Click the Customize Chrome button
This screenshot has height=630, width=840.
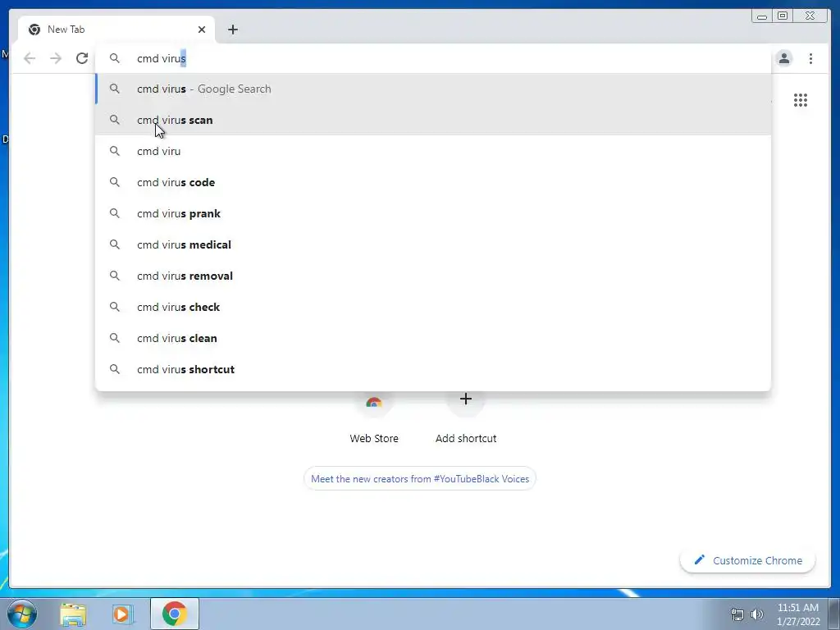click(748, 560)
